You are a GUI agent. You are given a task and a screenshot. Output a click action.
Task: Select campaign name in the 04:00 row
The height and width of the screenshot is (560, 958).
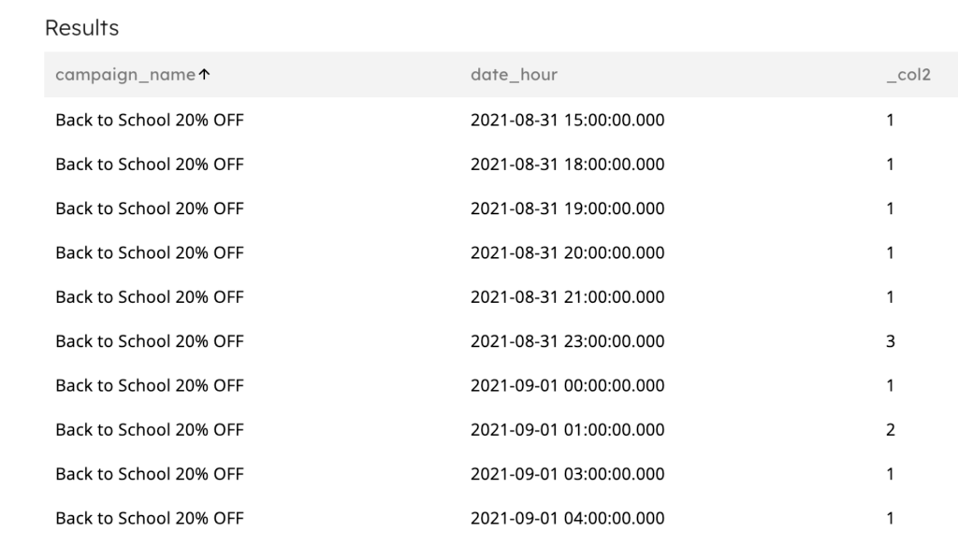click(150, 518)
